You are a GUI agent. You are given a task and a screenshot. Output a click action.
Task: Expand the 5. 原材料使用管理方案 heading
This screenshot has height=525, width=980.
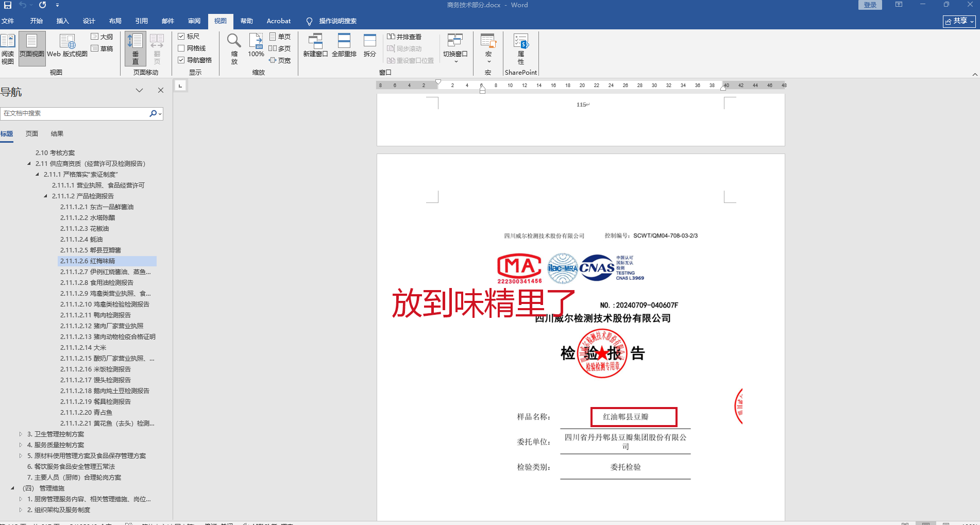pyautogui.click(x=21, y=456)
